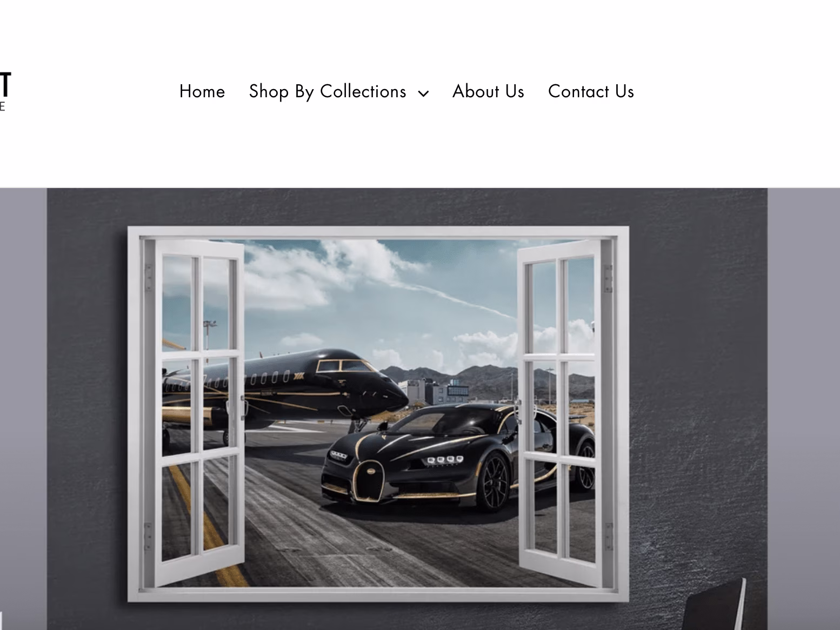The width and height of the screenshot is (840, 630).
Task: Click the white tab at banner's bottom-left edge
Action: (x=1, y=621)
